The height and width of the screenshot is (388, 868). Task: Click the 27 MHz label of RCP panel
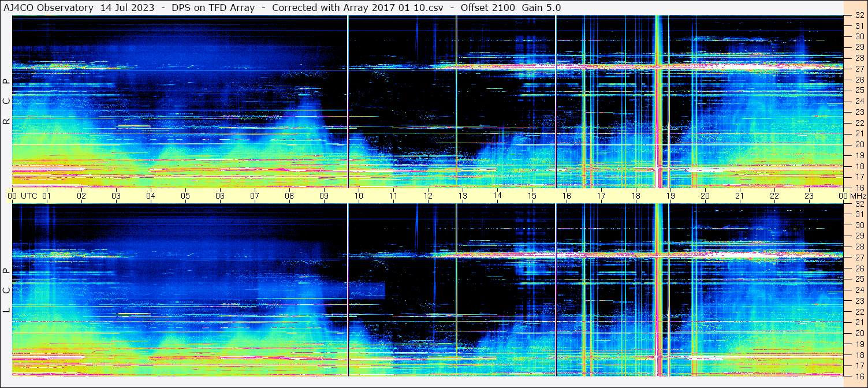tap(859, 69)
